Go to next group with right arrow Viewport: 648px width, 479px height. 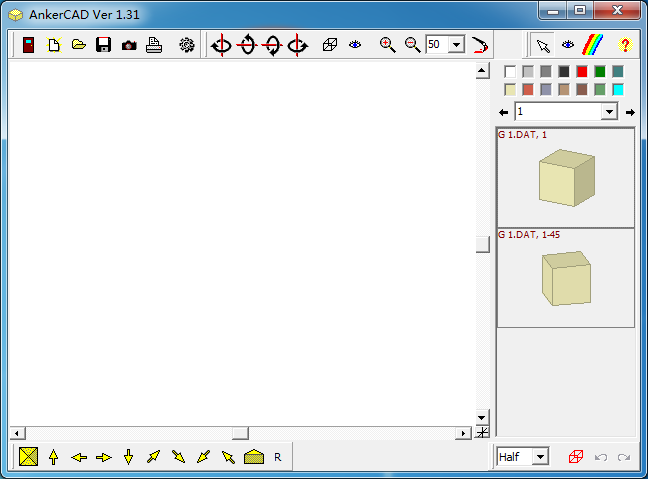click(630, 112)
